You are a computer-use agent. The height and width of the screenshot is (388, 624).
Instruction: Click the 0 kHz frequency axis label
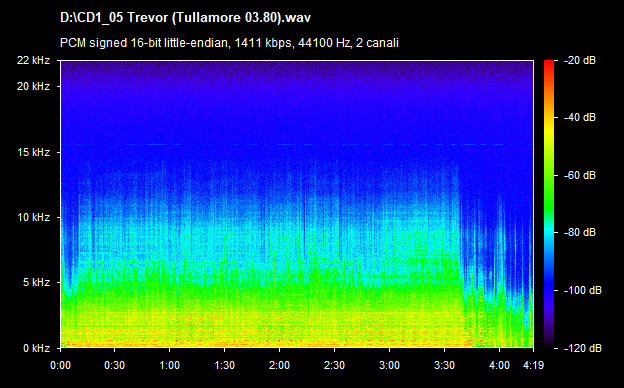tap(36, 349)
